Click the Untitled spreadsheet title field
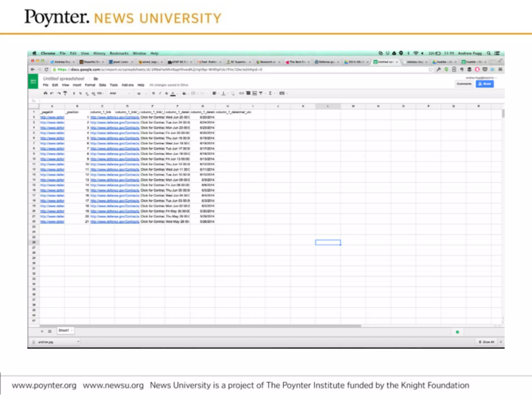This screenshot has width=532, height=399. click(64, 79)
